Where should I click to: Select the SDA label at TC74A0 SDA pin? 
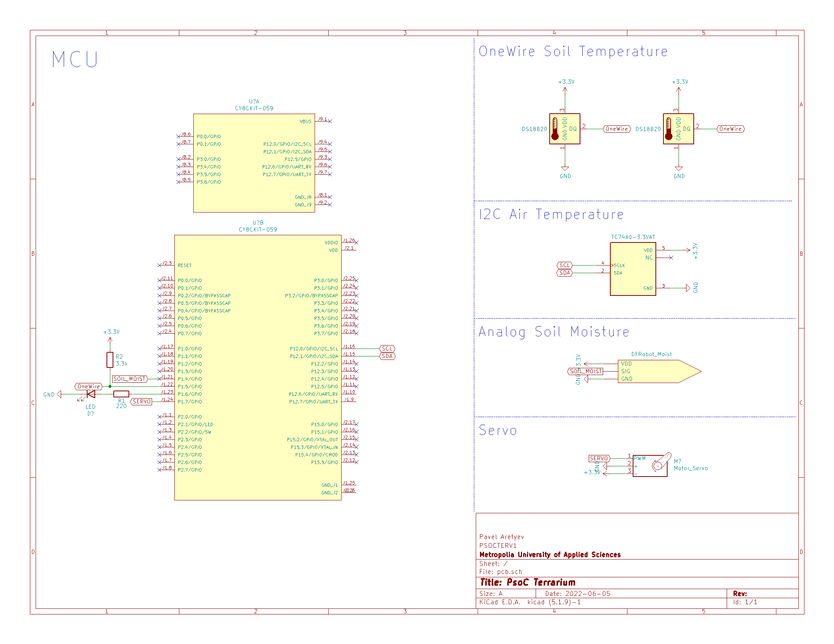(x=565, y=273)
